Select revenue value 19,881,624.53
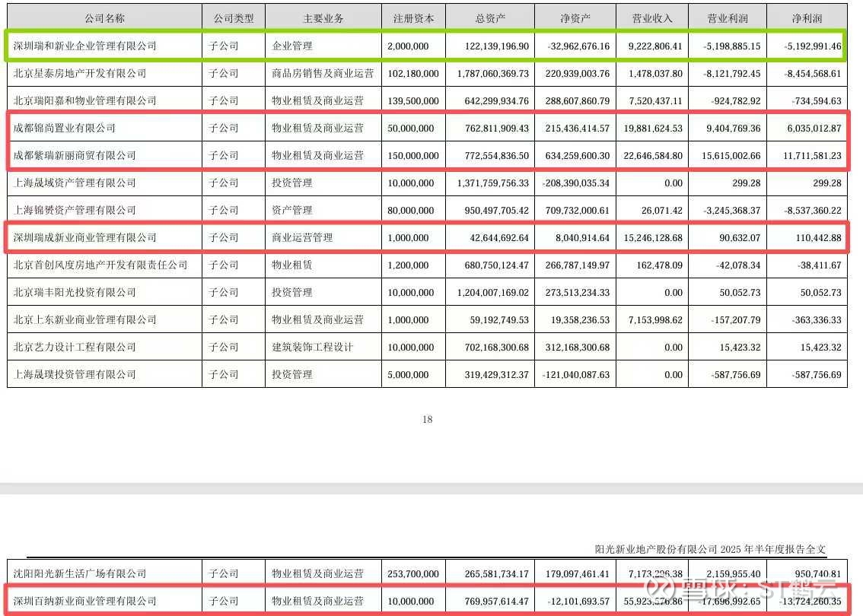 pyautogui.click(x=653, y=129)
